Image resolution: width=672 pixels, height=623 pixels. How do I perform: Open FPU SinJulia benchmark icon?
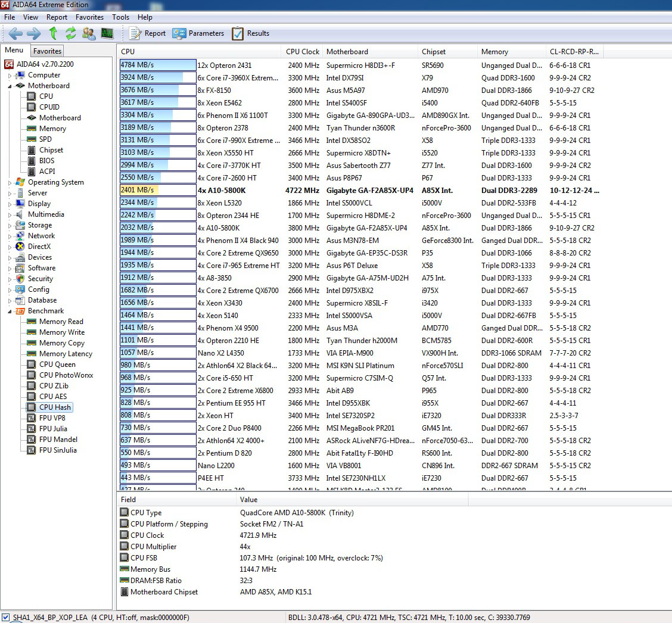tap(32, 450)
